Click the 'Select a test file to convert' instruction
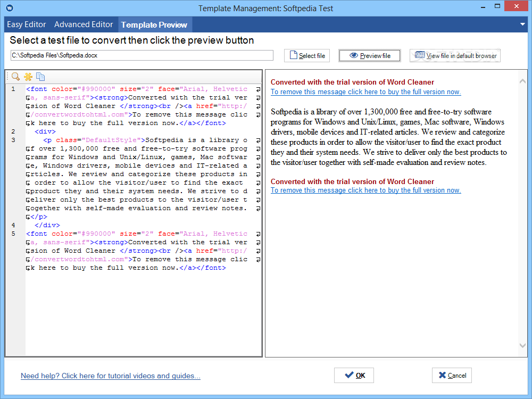This screenshot has width=532, height=399. pyautogui.click(x=132, y=40)
